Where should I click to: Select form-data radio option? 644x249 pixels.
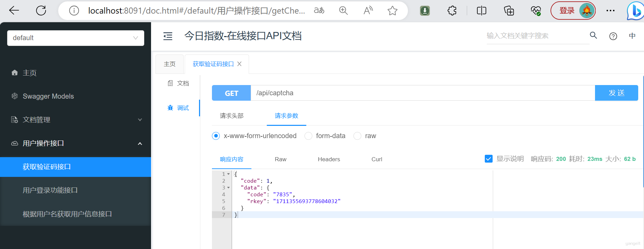pos(309,136)
